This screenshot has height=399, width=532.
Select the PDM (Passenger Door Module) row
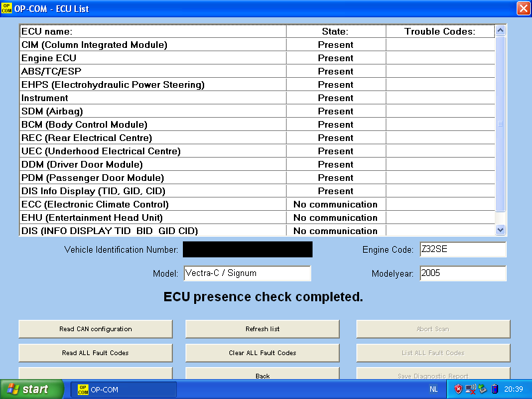coord(257,178)
